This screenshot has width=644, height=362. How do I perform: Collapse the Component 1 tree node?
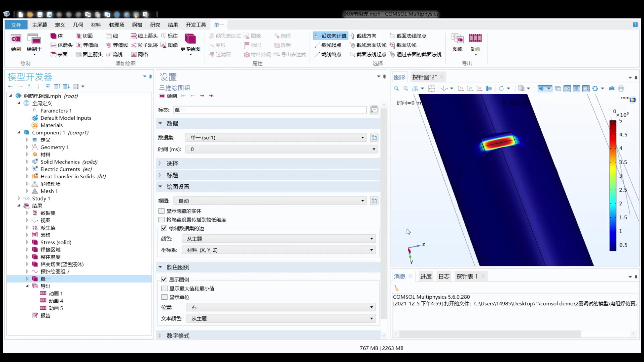point(18,132)
